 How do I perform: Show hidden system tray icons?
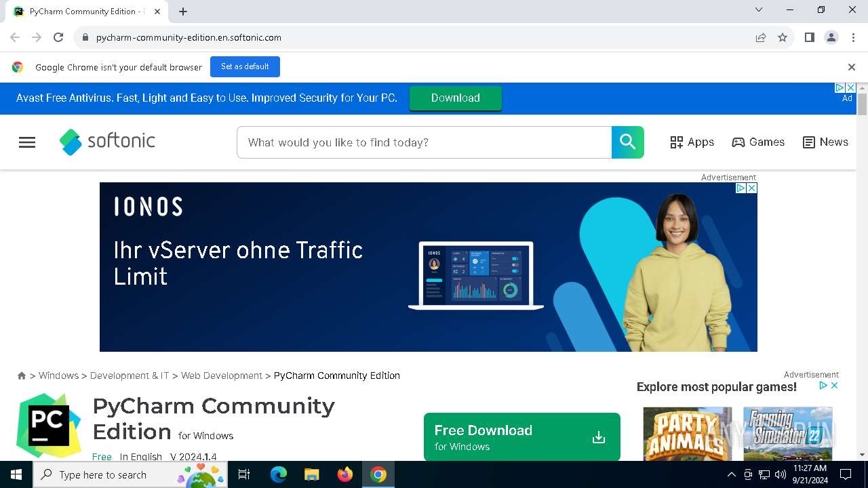[732, 474]
